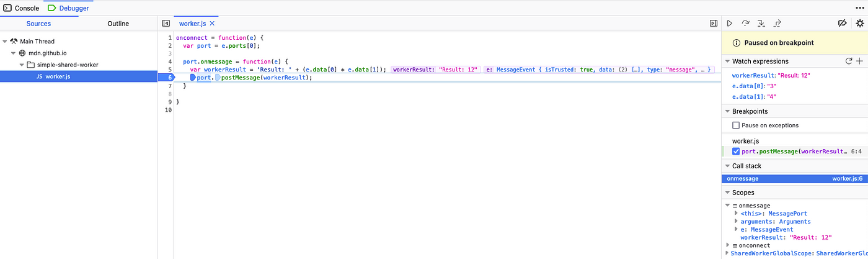Collapse the right debugger pane icon
The width and height of the screenshot is (868, 259).
[714, 23]
